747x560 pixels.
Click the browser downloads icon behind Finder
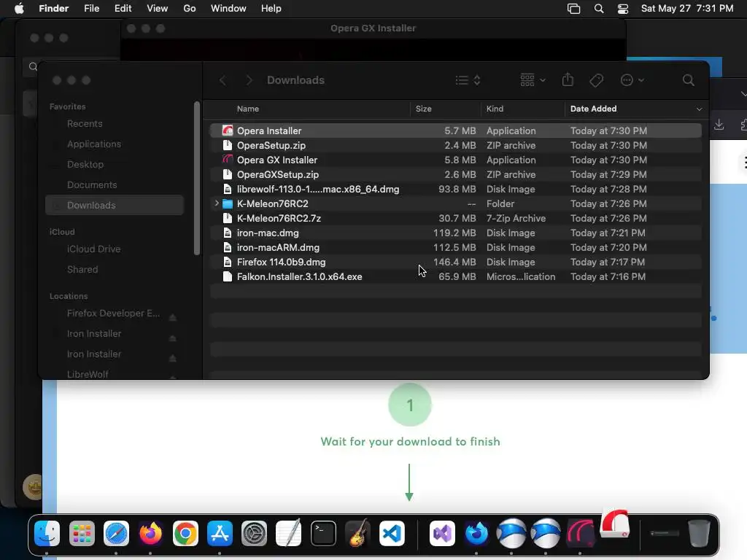click(719, 125)
